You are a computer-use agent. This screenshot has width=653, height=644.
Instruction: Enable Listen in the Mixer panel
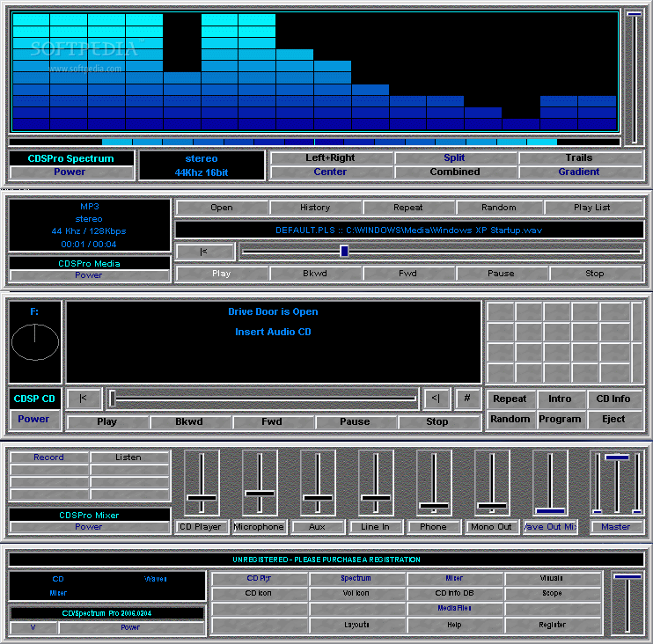[x=128, y=457]
